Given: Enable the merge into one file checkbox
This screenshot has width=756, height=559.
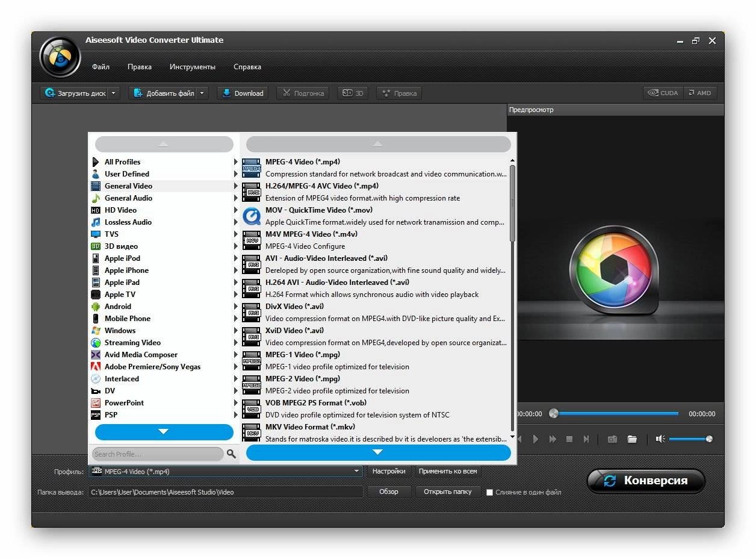Looking at the screenshot, I should 489,492.
